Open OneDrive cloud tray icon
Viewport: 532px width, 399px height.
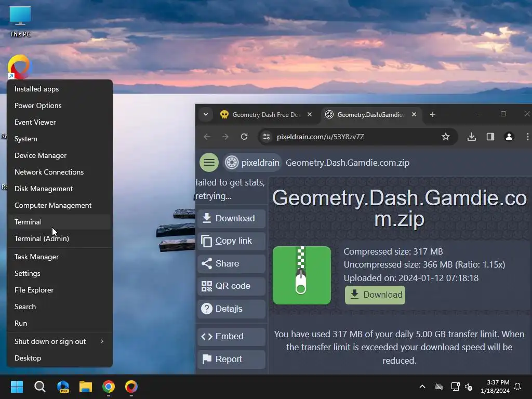(x=439, y=387)
